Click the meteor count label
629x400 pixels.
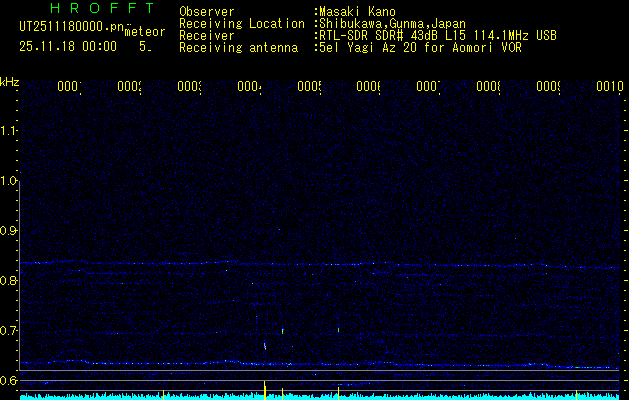(145, 32)
